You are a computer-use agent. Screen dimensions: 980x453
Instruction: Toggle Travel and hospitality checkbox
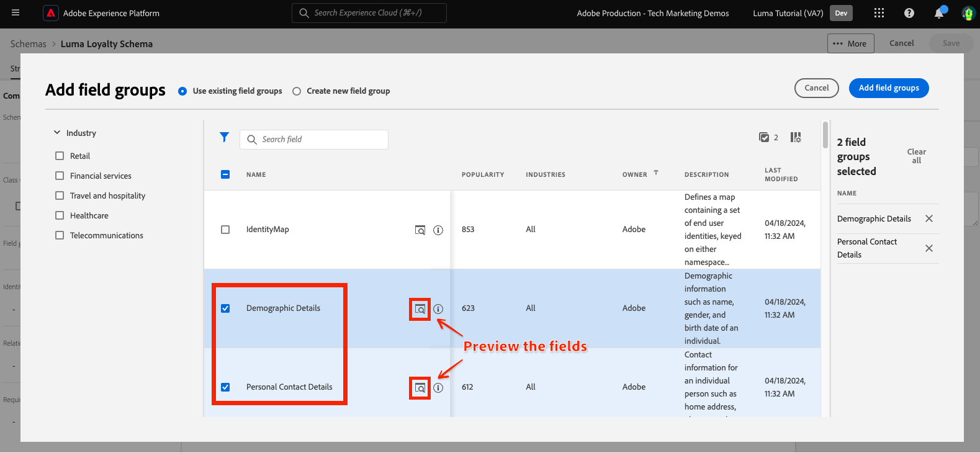coord(60,195)
